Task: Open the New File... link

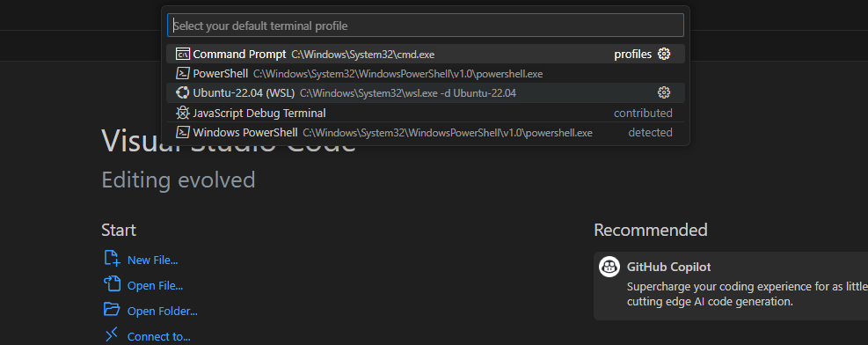Action: pos(153,261)
